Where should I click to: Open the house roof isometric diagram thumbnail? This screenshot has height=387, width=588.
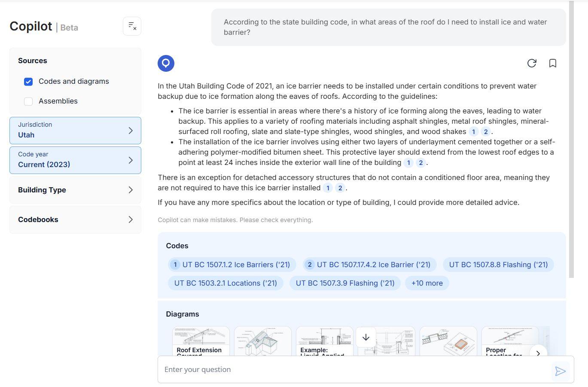(263, 341)
